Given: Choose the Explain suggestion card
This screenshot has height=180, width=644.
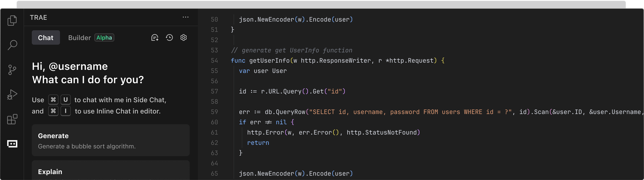Looking at the screenshot, I should [111, 170].
